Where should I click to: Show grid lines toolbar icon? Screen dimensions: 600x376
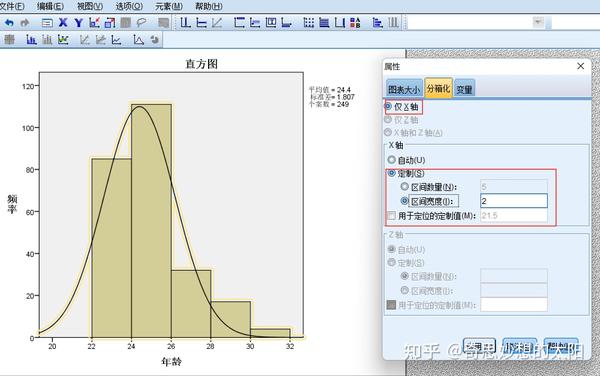[x=308, y=23]
